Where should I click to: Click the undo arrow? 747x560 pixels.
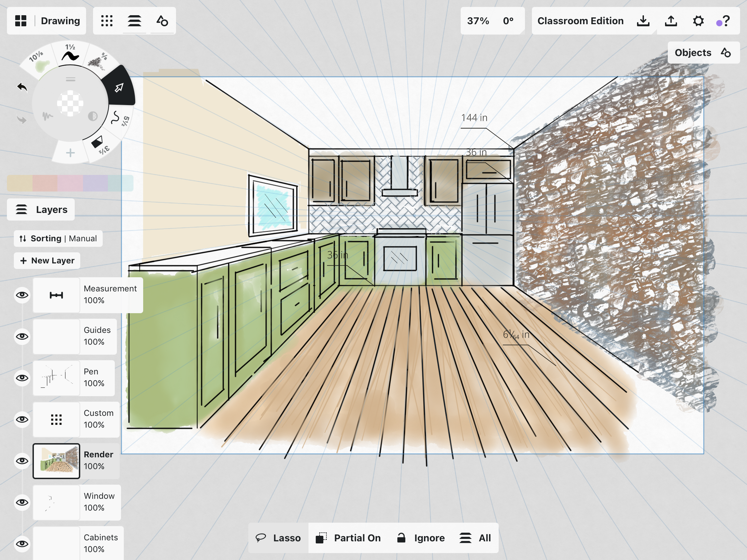coord(22,87)
